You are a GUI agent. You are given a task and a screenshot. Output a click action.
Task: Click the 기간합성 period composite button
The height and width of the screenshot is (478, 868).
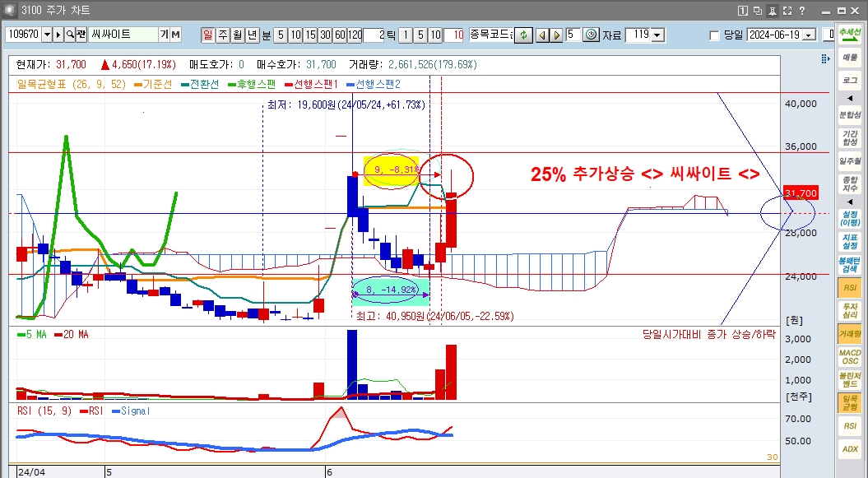[850, 137]
